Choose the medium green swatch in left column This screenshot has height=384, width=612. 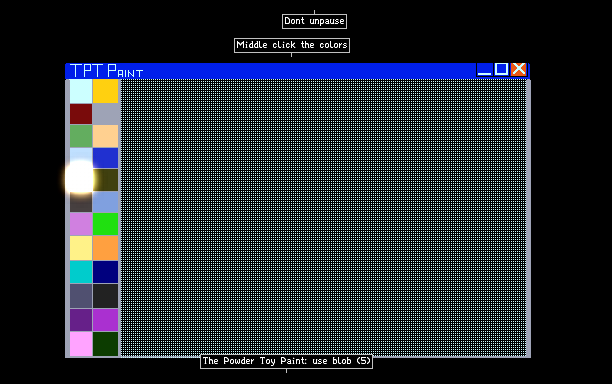tap(81, 136)
